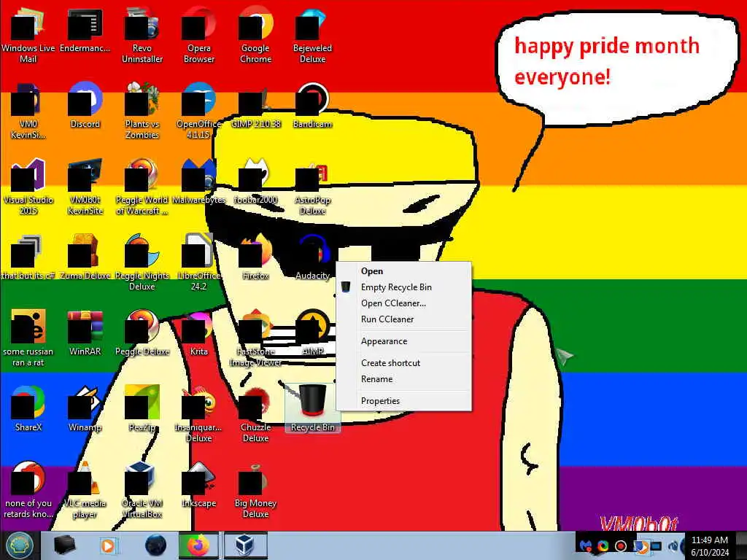747x560 pixels.
Task: Select the Peggle Nights Deluxe icon
Action: click(x=142, y=262)
